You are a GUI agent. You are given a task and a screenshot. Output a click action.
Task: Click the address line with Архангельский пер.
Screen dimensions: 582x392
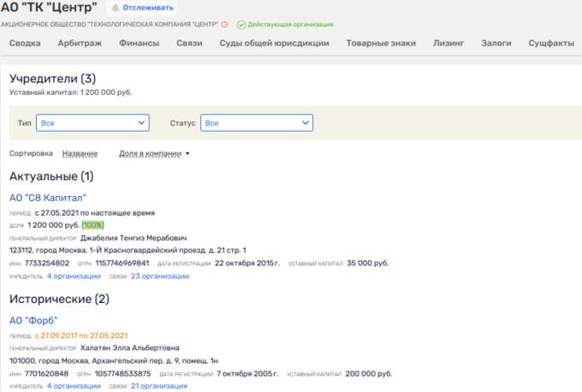coord(114,361)
